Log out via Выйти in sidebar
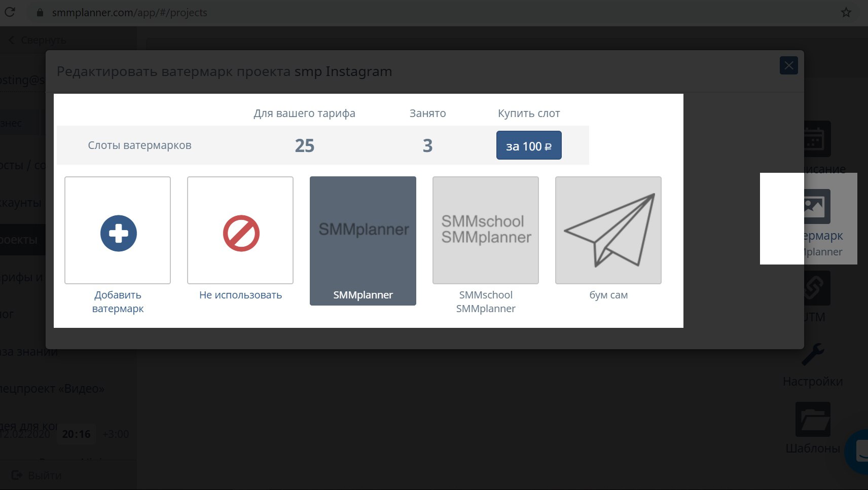The width and height of the screenshot is (868, 490). [x=37, y=475]
